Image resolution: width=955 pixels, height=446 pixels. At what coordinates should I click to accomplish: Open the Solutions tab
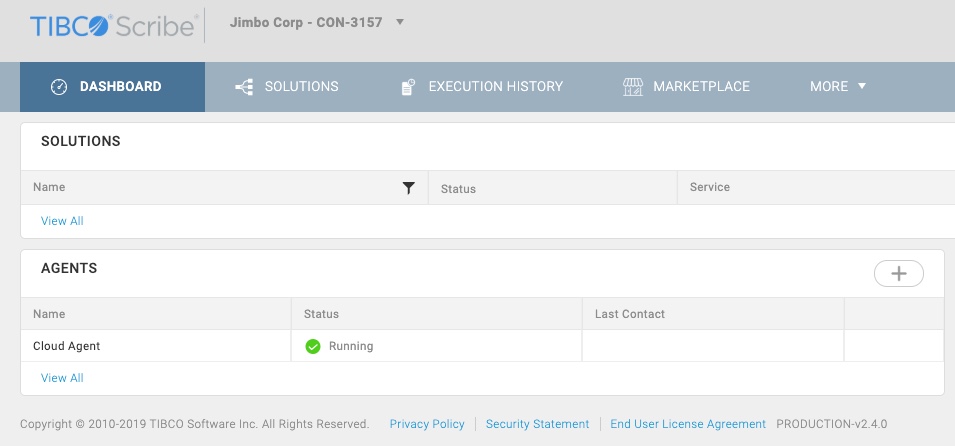(287, 87)
